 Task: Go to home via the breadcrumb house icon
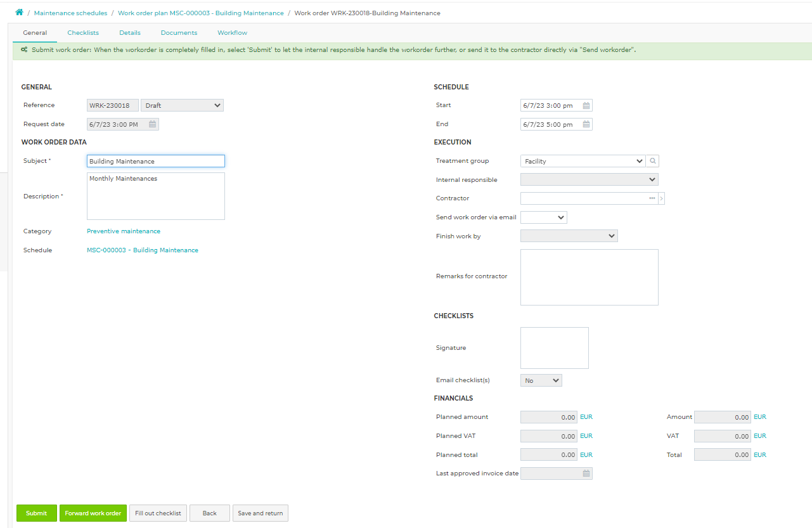pyautogui.click(x=19, y=13)
